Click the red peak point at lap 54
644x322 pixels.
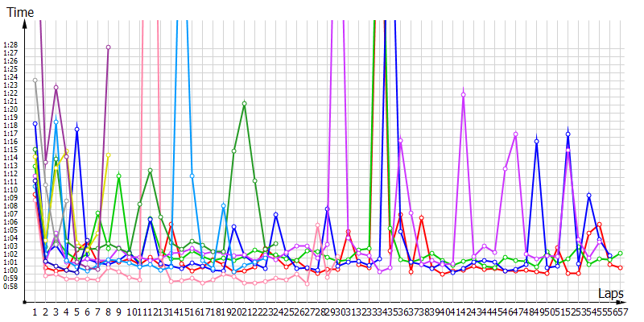(x=600, y=225)
